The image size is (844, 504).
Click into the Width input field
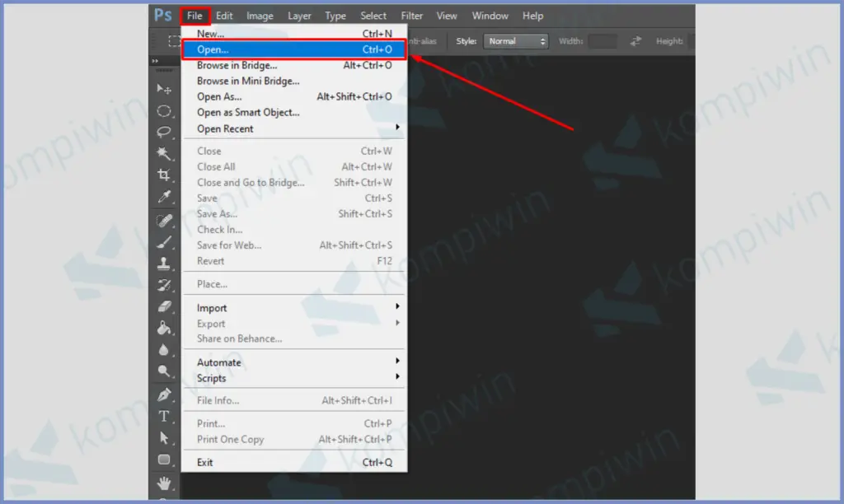(x=603, y=41)
